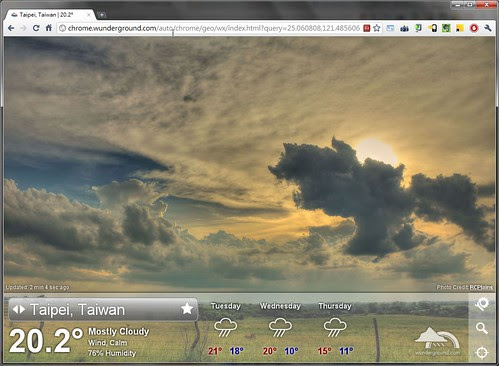499x366 pixels.
Task: Close the Taipei, Taiwan tab
Action: (x=89, y=15)
